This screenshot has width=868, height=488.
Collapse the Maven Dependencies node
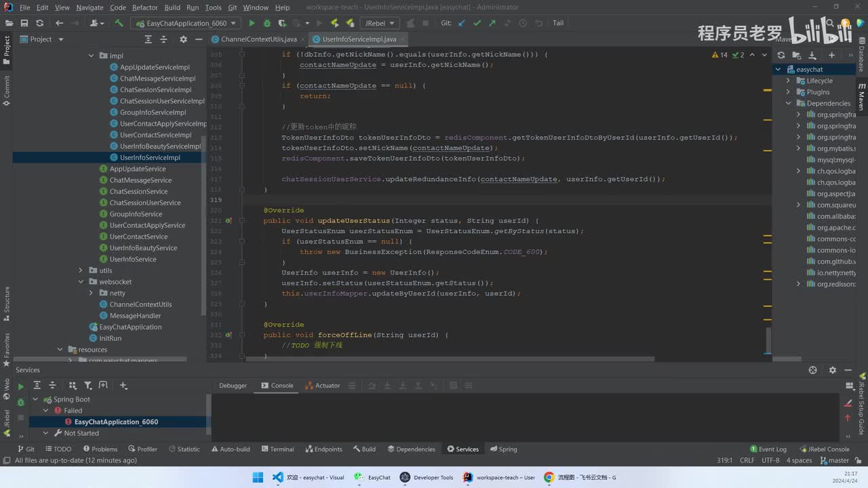click(x=789, y=104)
